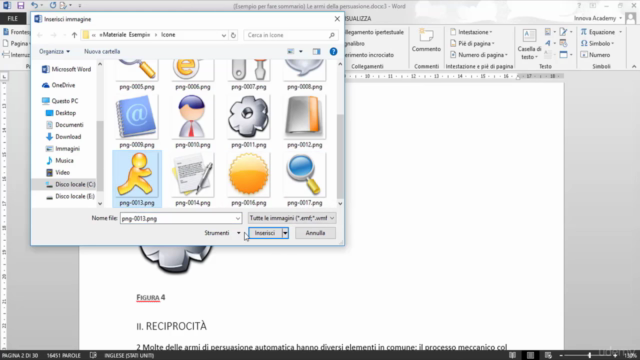The image size is (640, 360).
Task: Click INGLESE (STATI UNITI) language status
Action: (x=129, y=356)
